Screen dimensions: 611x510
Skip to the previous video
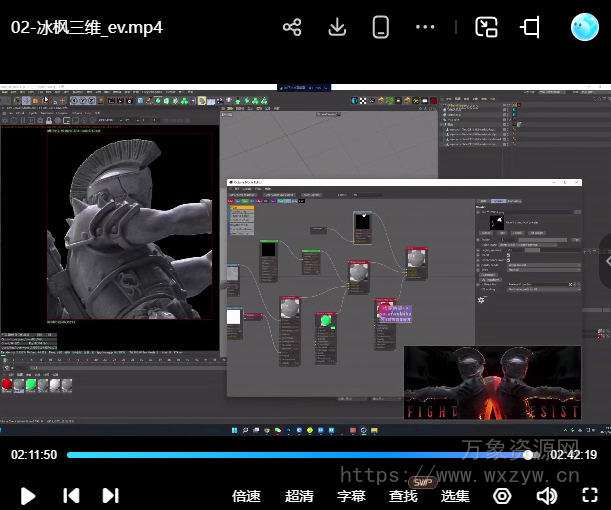(71, 495)
